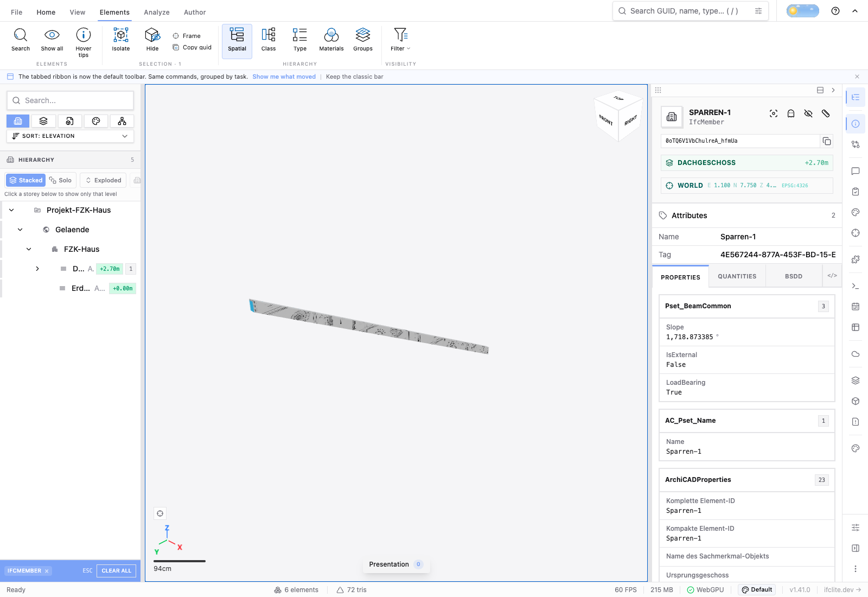This screenshot has width=868, height=597.
Task: Open the terminal prompt sidebar icon
Action: click(x=856, y=286)
